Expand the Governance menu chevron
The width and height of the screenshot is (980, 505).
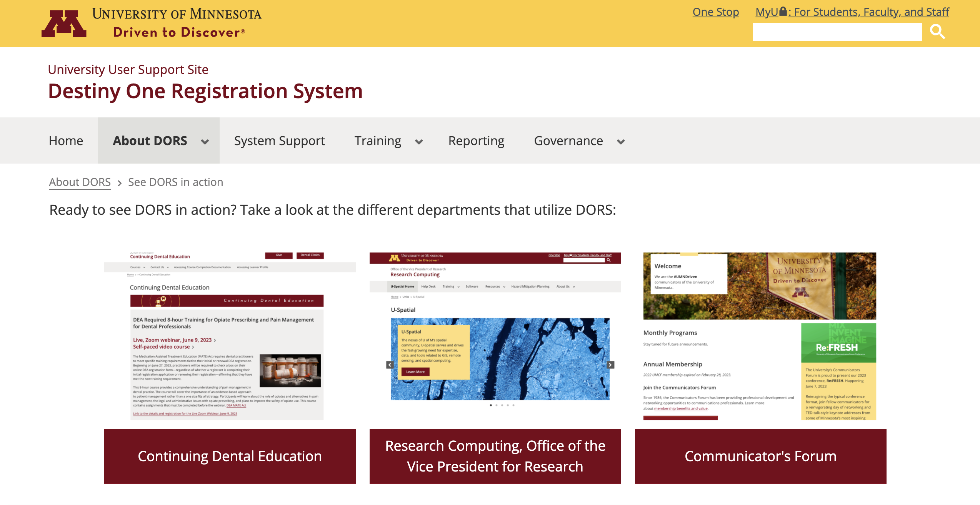(x=620, y=142)
